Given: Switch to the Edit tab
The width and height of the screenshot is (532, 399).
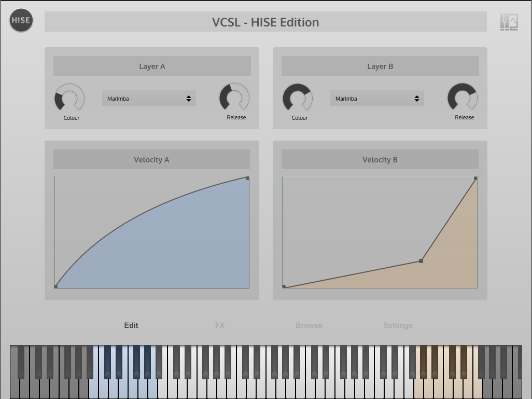Looking at the screenshot, I should (131, 325).
